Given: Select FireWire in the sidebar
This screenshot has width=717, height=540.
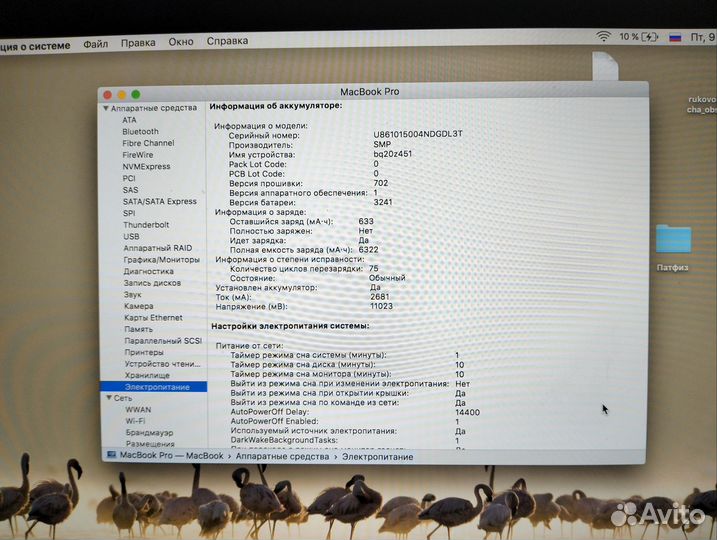Looking at the screenshot, I should 138,155.
